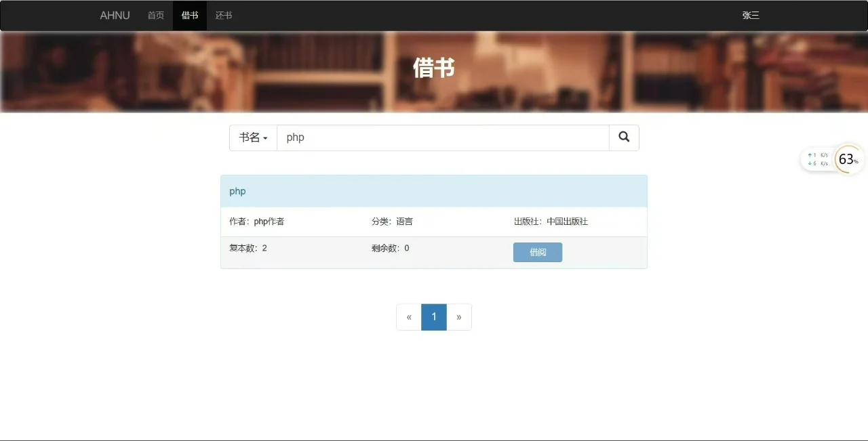The width and height of the screenshot is (868, 441).
Task: Click the search magnifier icon
Action: (623, 137)
